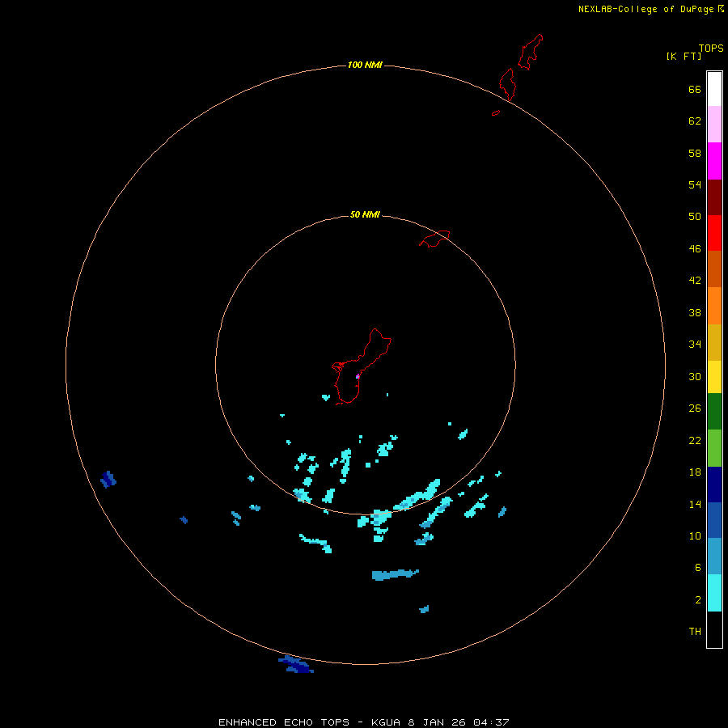
Task: Click the legend value "22"
Action: point(695,441)
